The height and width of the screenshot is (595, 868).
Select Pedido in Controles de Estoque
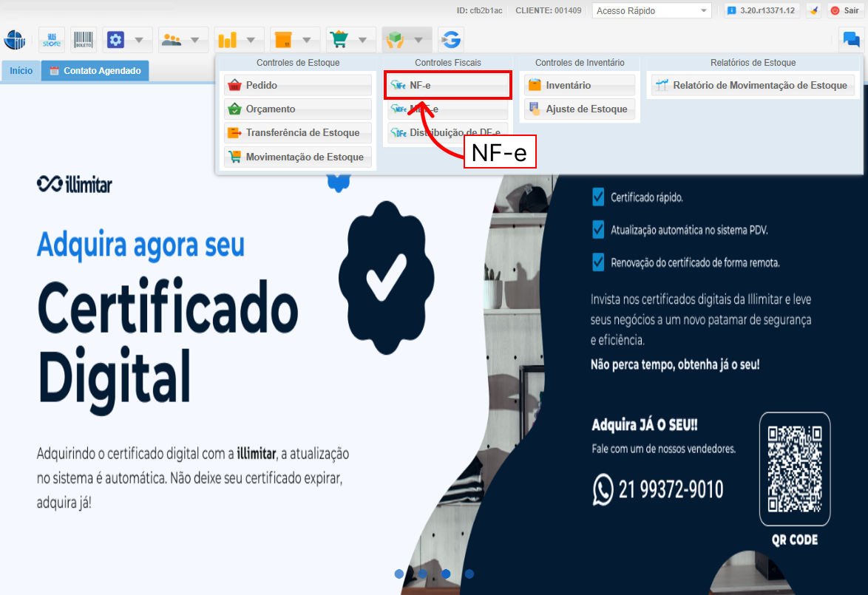(x=297, y=85)
